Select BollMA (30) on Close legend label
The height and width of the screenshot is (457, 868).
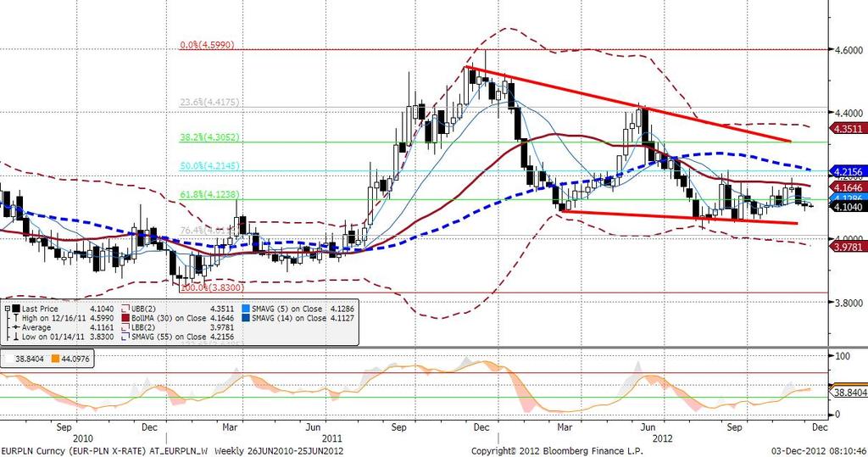[x=169, y=318]
